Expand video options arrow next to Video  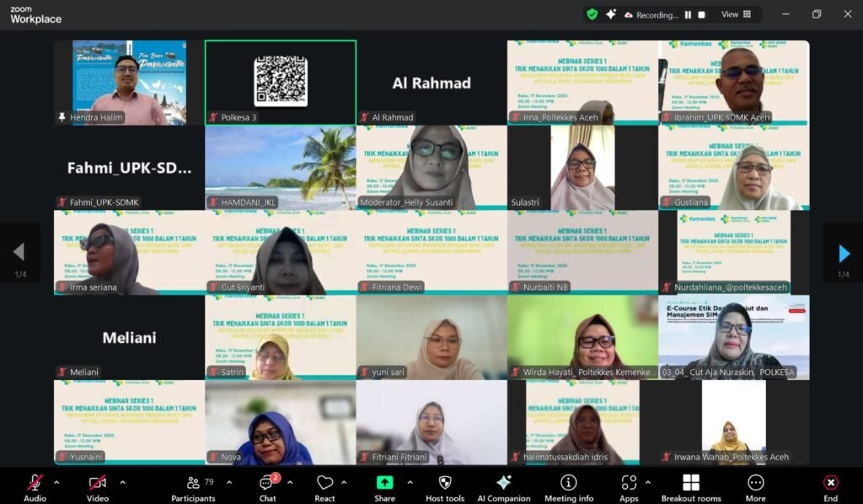(122, 482)
